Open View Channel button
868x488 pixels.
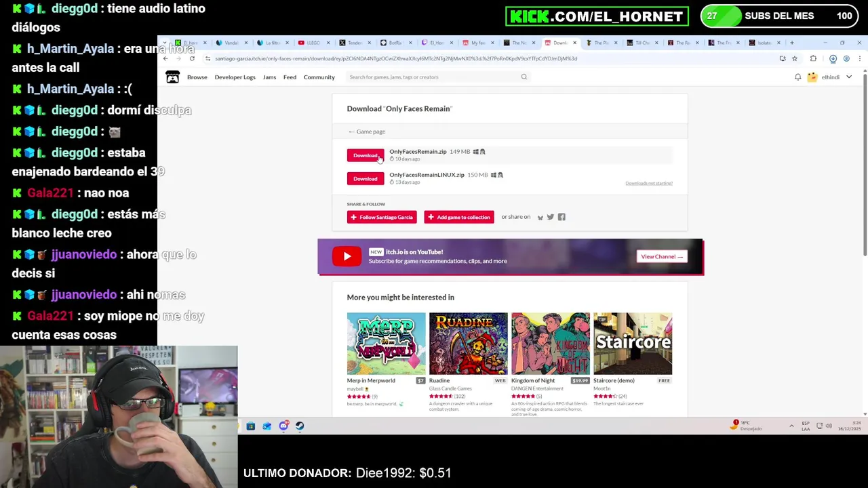click(x=662, y=256)
